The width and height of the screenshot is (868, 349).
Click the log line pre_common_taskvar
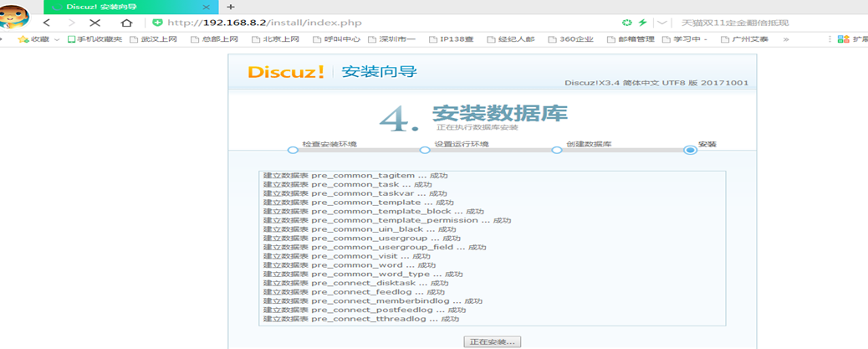(355, 193)
